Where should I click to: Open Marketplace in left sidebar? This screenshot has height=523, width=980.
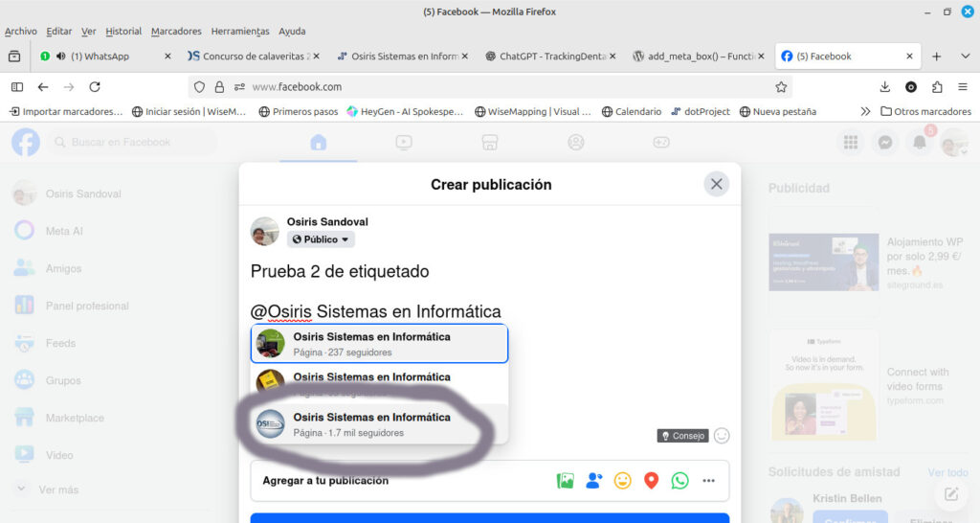coord(75,418)
